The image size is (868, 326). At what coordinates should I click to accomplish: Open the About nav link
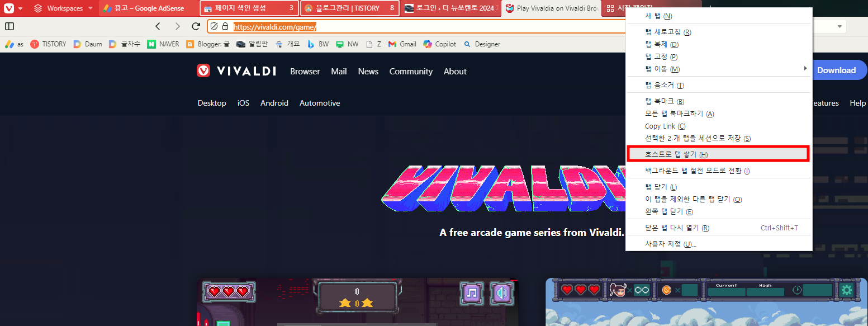click(455, 72)
